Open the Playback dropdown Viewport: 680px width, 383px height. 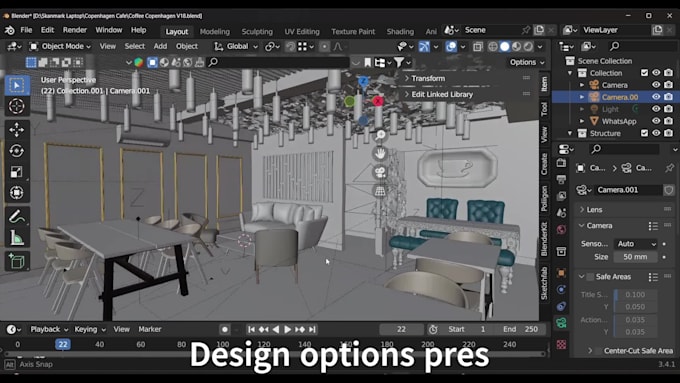point(49,329)
